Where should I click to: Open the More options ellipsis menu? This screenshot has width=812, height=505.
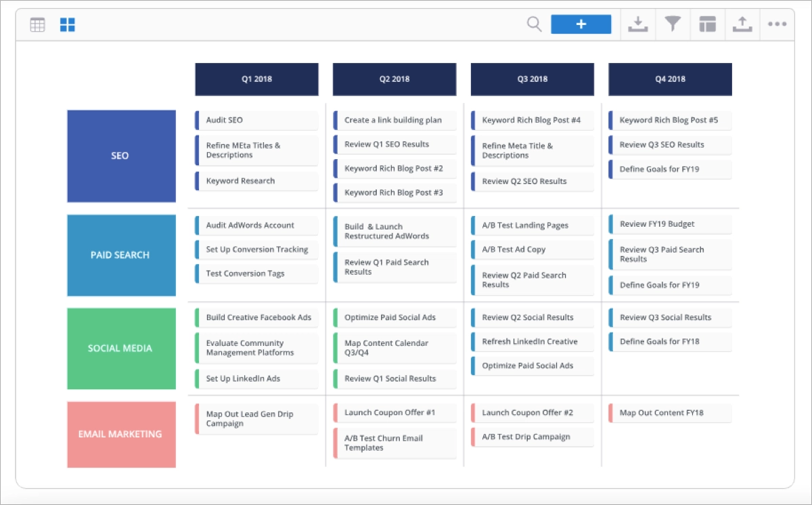pos(777,24)
